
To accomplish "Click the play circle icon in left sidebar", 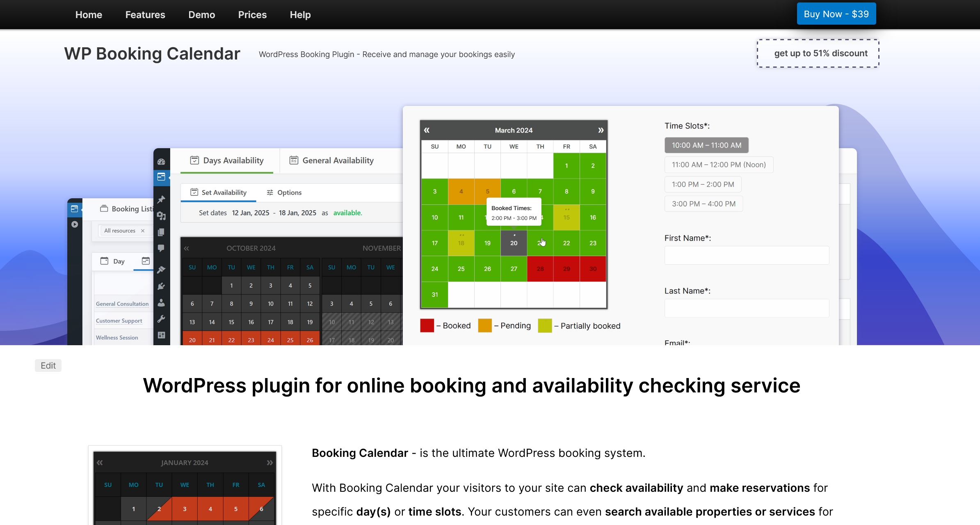I will click(74, 225).
